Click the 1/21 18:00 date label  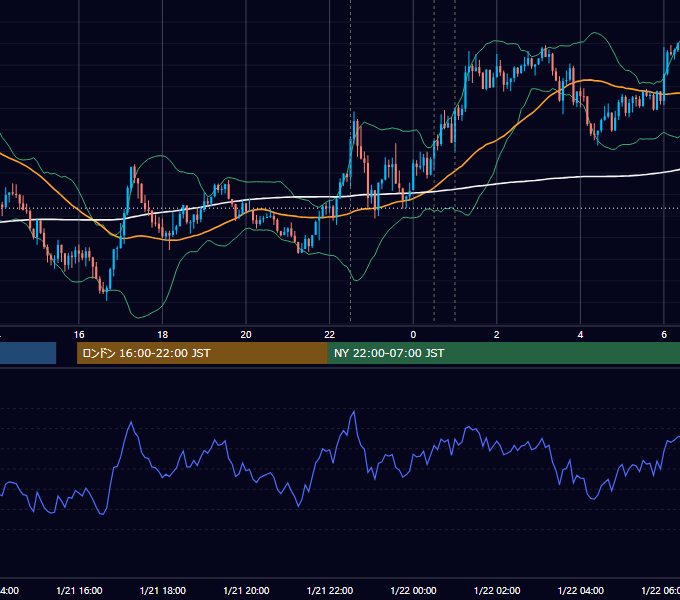click(x=163, y=590)
